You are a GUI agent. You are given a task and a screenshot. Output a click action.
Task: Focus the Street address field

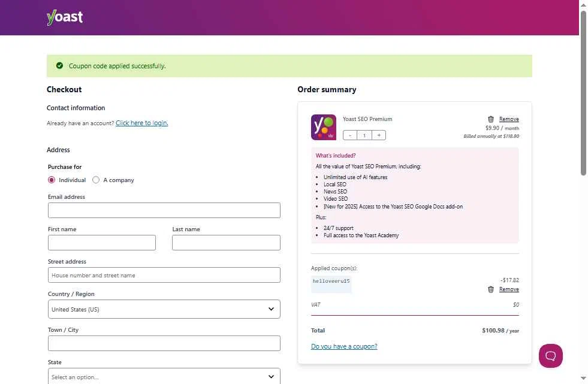coord(164,275)
